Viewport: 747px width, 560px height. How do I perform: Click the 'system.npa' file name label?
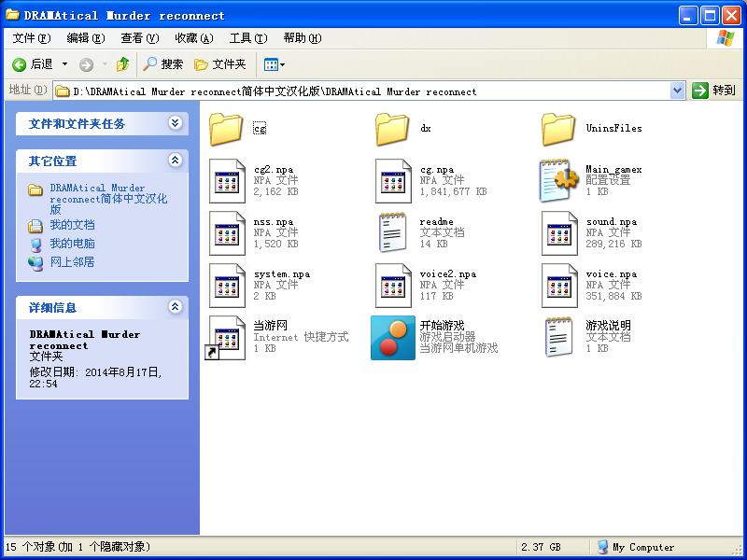(282, 274)
